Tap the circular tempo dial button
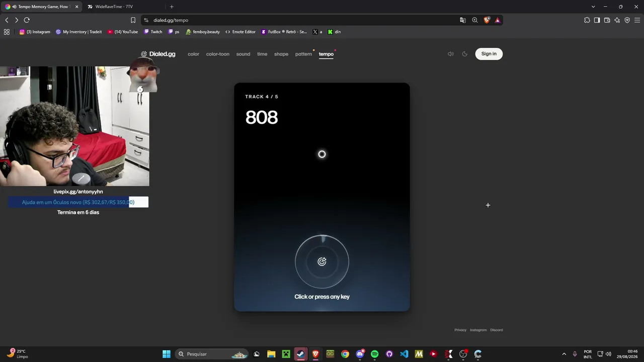This screenshot has width=644, height=362. 322,261
